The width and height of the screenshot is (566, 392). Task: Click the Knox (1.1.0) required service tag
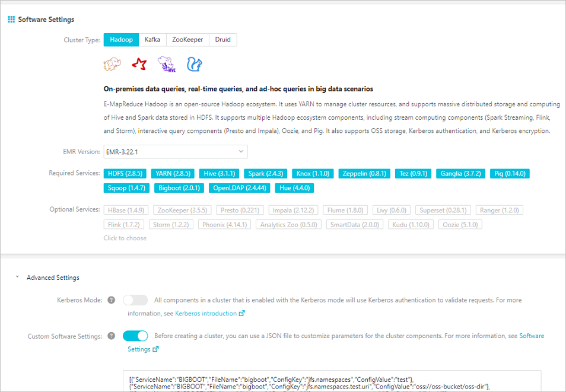click(x=313, y=174)
